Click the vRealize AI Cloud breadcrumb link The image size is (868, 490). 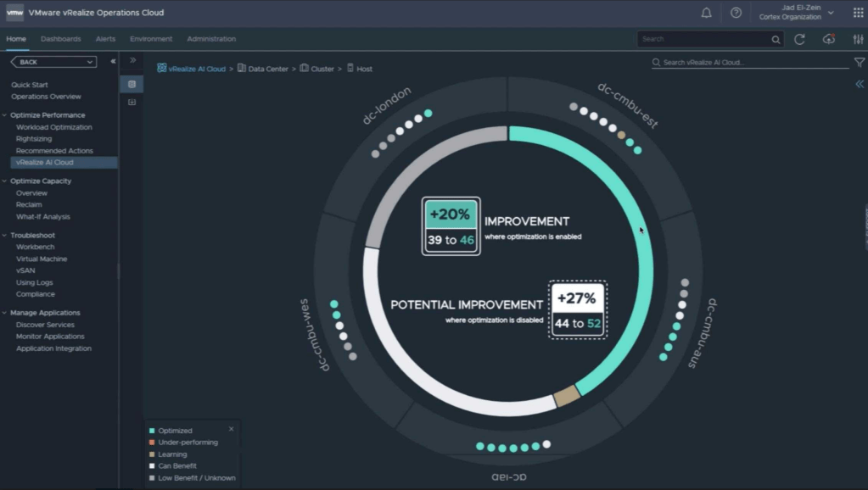tap(197, 69)
